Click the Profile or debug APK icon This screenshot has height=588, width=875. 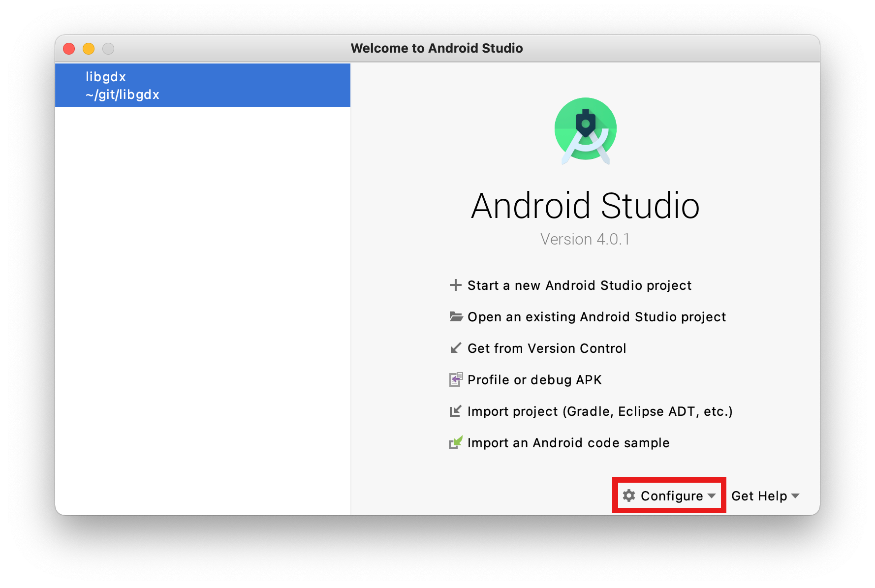coord(456,379)
